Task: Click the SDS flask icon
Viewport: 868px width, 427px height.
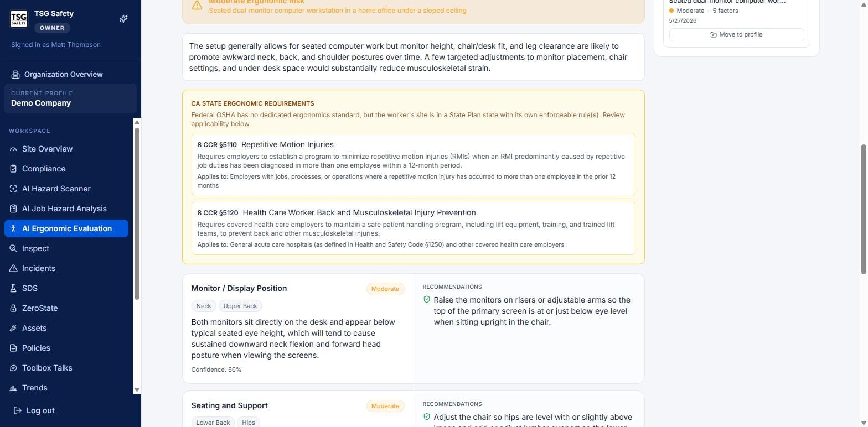Action: coord(13,288)
